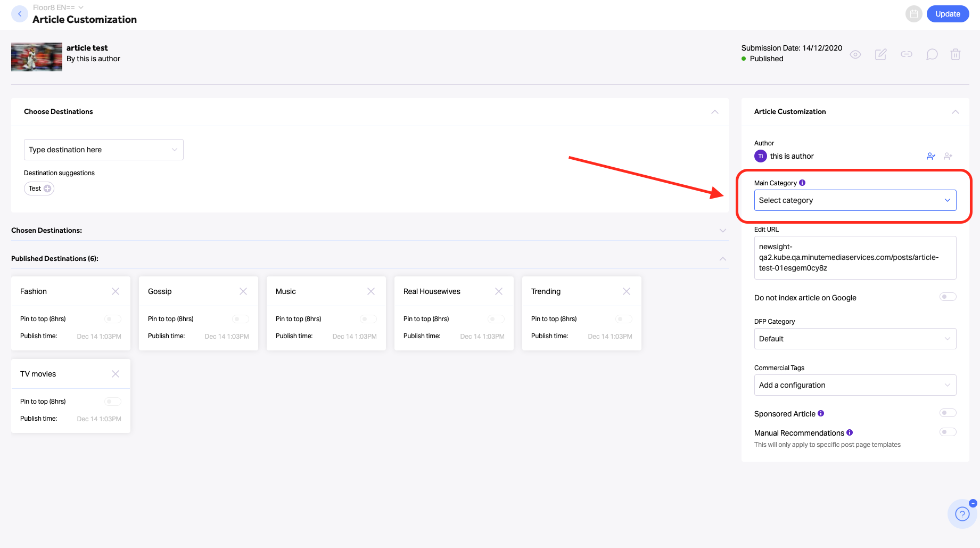Image resolution: width=980 pixels, height=548 pixels.
Task: Delete article with trash icon
Action: point(956,54)
